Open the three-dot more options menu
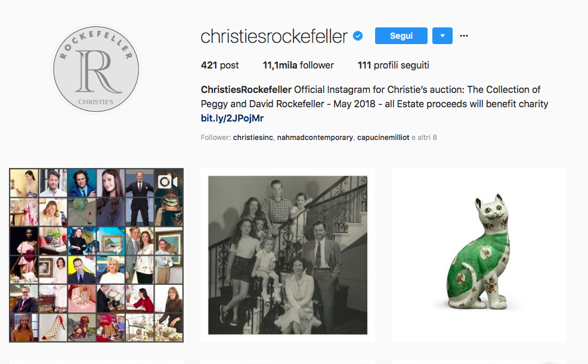The width and height of the screenshot is (588, 364). point(464,36)
